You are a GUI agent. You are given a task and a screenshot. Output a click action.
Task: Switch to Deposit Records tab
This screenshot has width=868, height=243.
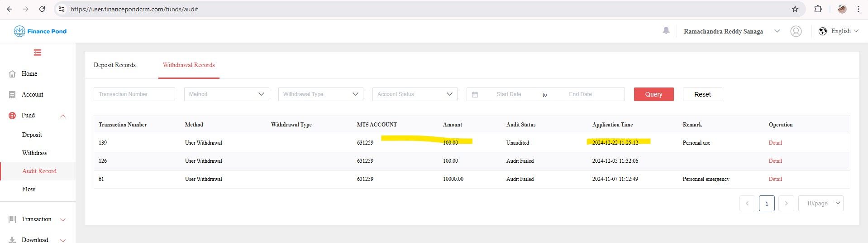click(114, 65)
